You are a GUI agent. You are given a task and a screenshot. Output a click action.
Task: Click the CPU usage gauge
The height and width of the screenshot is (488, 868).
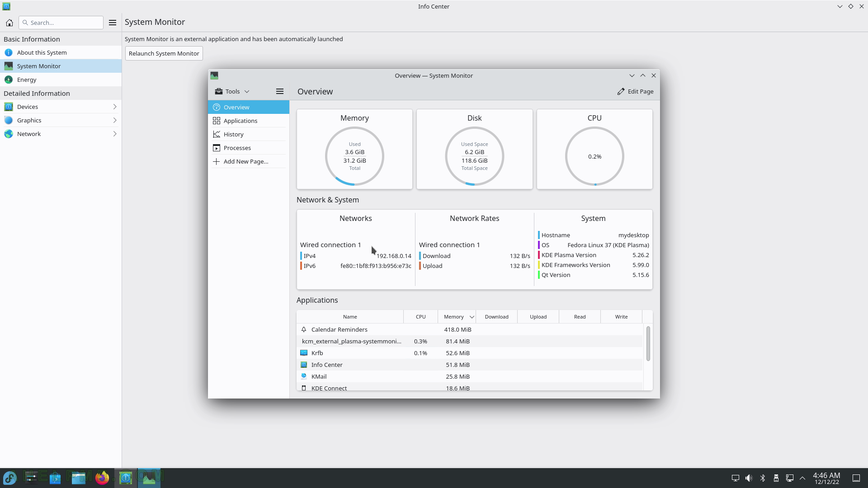point(594,156)
